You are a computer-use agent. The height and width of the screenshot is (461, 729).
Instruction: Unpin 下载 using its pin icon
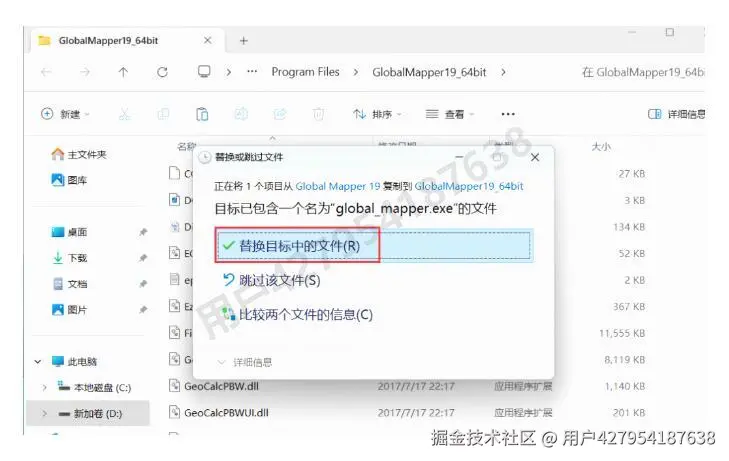pyautogui.click(x=143, y=258)
